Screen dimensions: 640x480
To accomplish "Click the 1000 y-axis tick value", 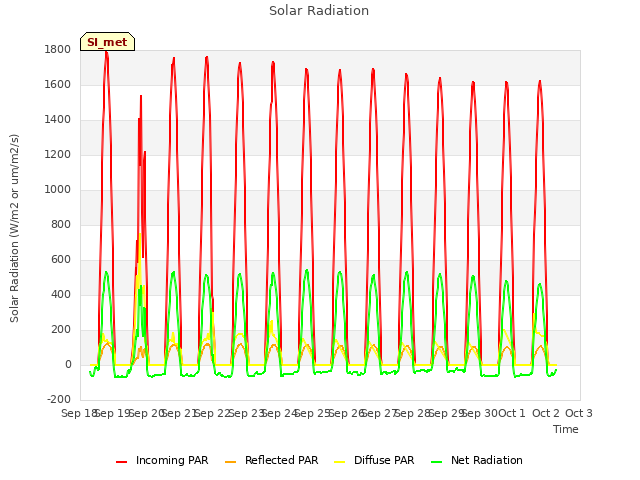I will 58,189.
